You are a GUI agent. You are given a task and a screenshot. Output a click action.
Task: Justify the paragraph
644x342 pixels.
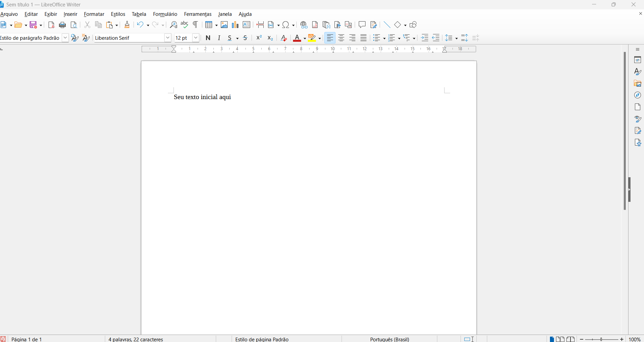(363, 38)
